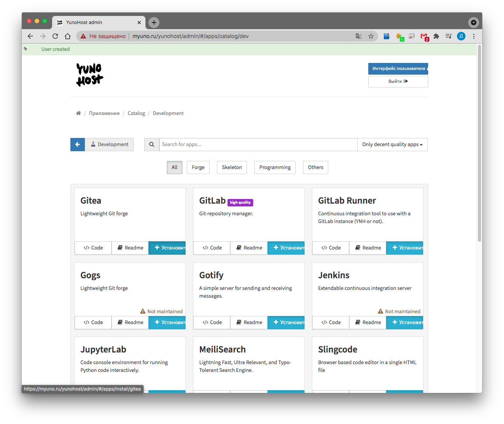Select the Programming filter tab
Screen dimensions: 504x424
tap(275, 168)
